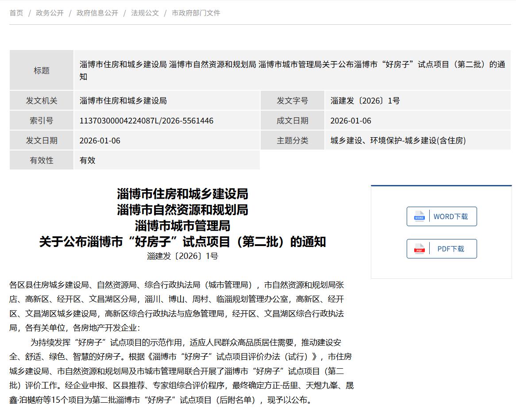Click the 发文字号 value 淄建发〔2026〕1号 in table
Image resolution: width=516 pixels, height=420 pixels.
pyautogui.click(x=365, y=101)
